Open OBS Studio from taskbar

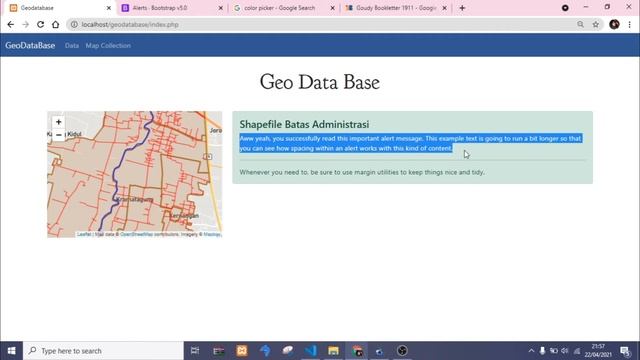click(402, 351)
